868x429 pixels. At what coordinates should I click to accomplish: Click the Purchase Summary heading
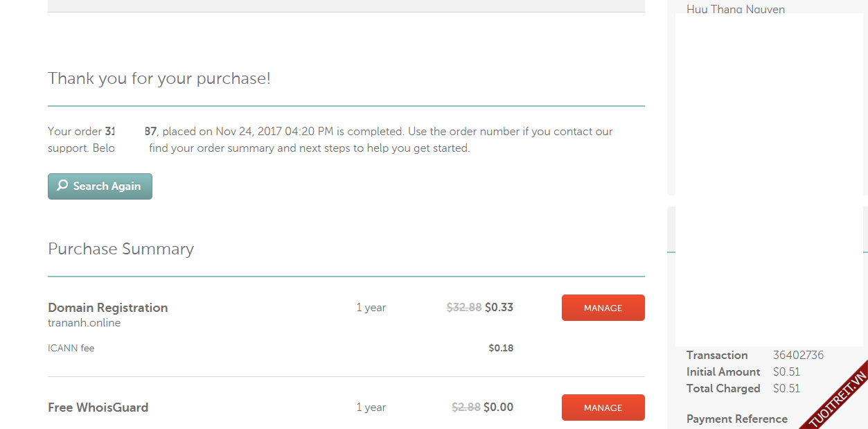coord(121,249)
